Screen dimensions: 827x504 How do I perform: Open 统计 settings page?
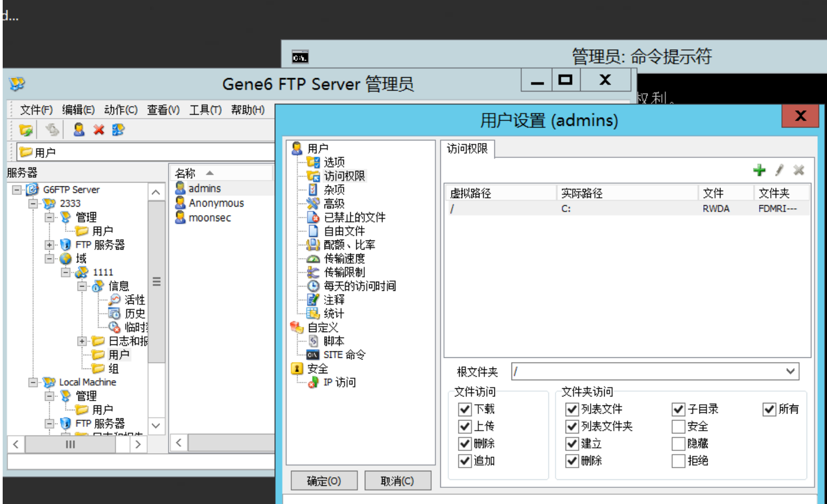coord(334,313)
